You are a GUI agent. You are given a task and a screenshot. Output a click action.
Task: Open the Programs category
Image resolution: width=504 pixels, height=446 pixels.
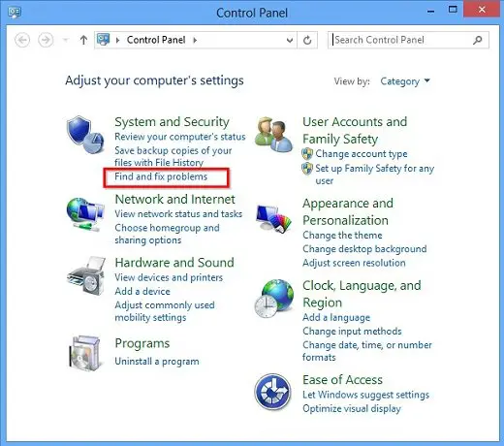tap(142, 343)
